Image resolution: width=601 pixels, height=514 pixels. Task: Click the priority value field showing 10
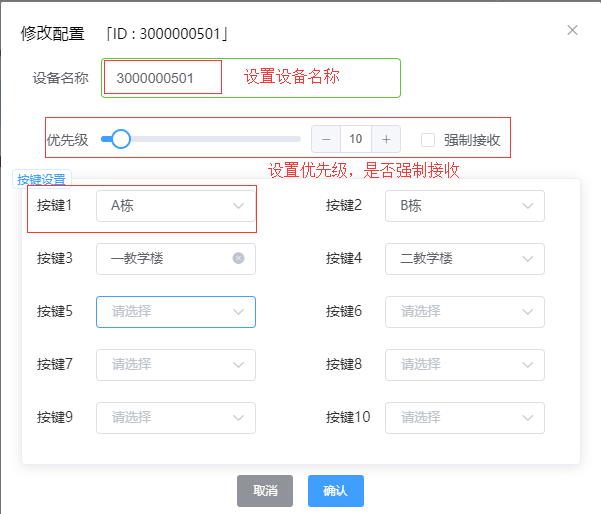click(356, 139)
